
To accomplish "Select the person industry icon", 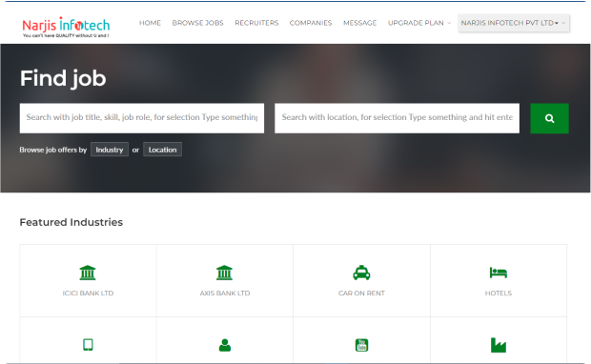I will click(225, 345).
